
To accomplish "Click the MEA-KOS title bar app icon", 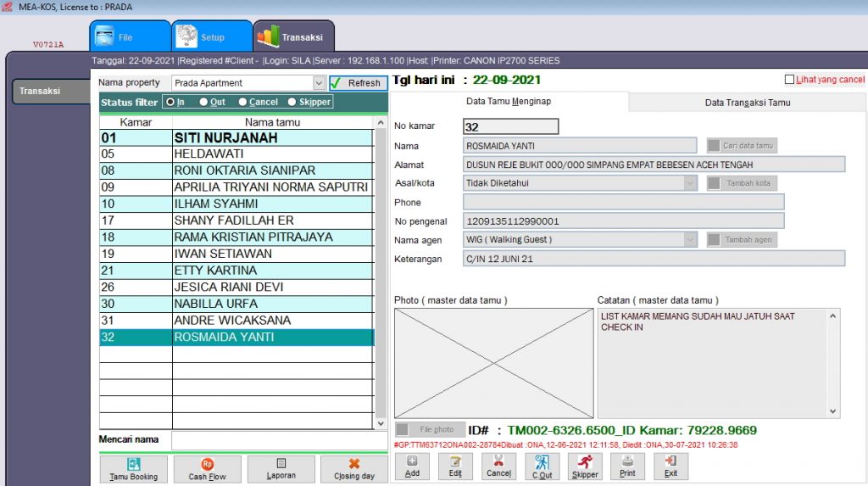I will [x=7, y=7].
